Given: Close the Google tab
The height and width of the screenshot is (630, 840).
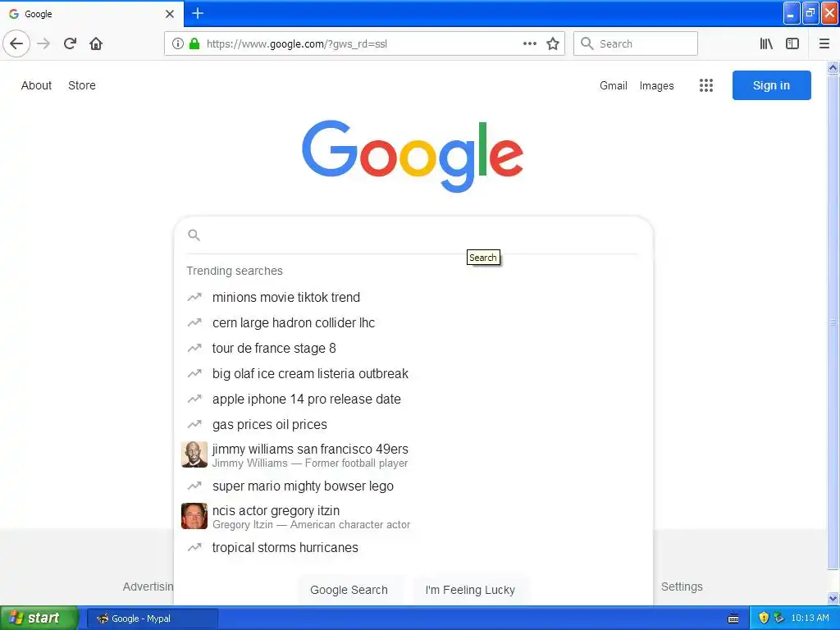Looking at the screenshot, I should click(169, 14).
